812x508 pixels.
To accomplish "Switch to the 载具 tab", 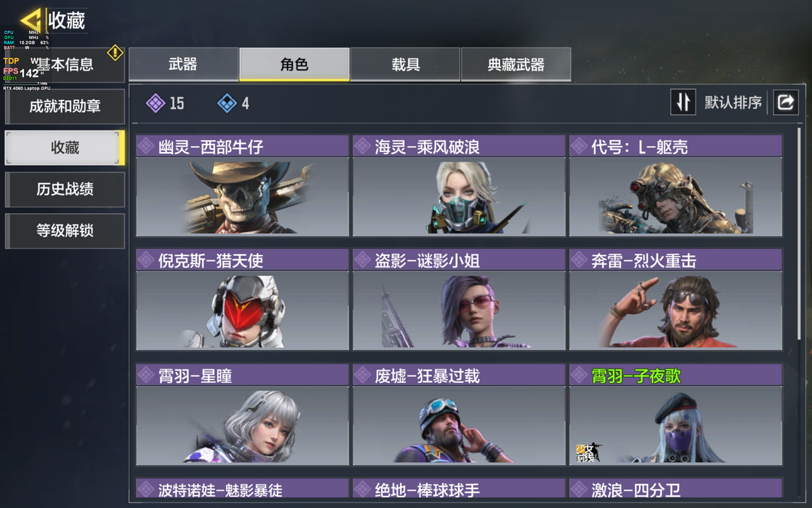I will (x=405, y=64).
